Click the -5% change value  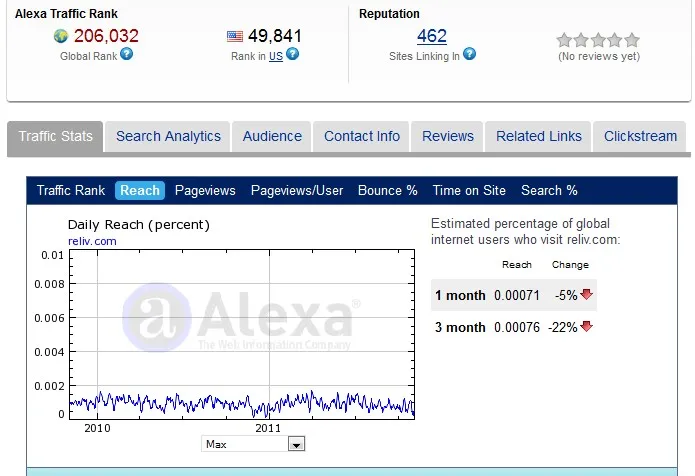566,295
